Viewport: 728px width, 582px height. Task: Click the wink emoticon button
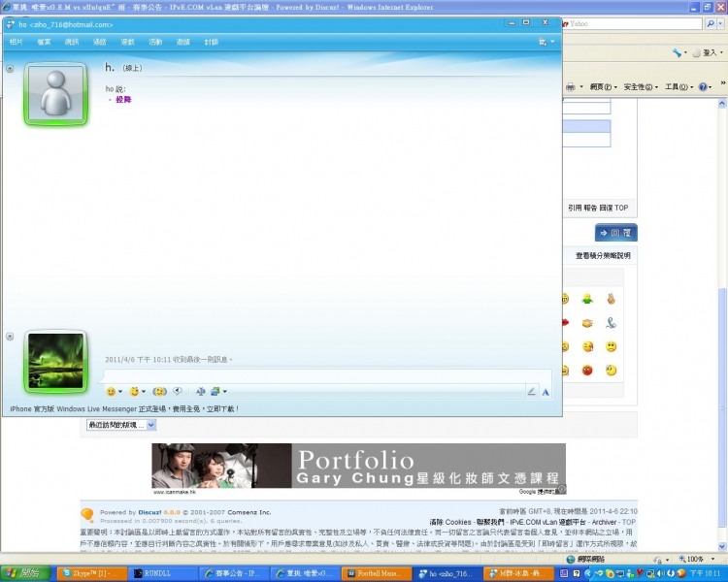pos(136,391)
